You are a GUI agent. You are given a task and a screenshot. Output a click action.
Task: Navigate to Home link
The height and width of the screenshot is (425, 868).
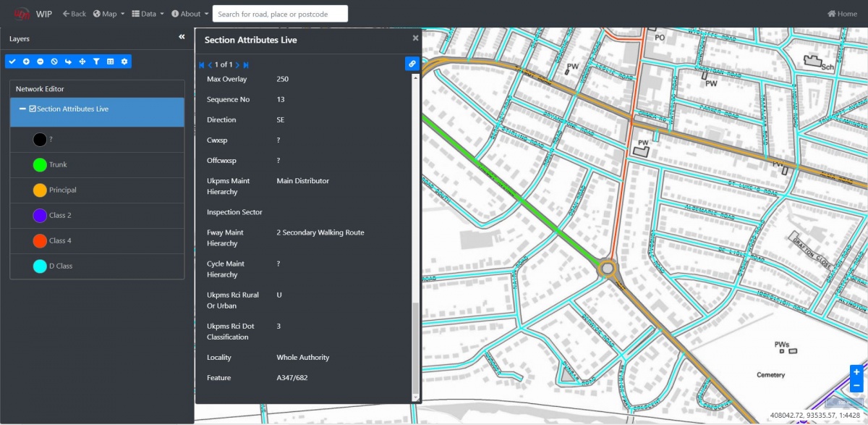coord(842,14)
